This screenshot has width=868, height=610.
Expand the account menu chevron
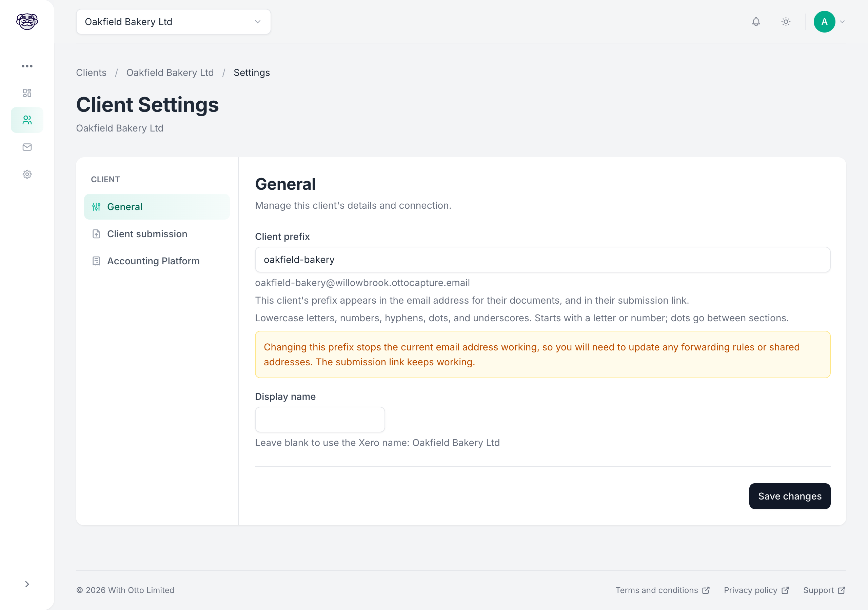842,22
